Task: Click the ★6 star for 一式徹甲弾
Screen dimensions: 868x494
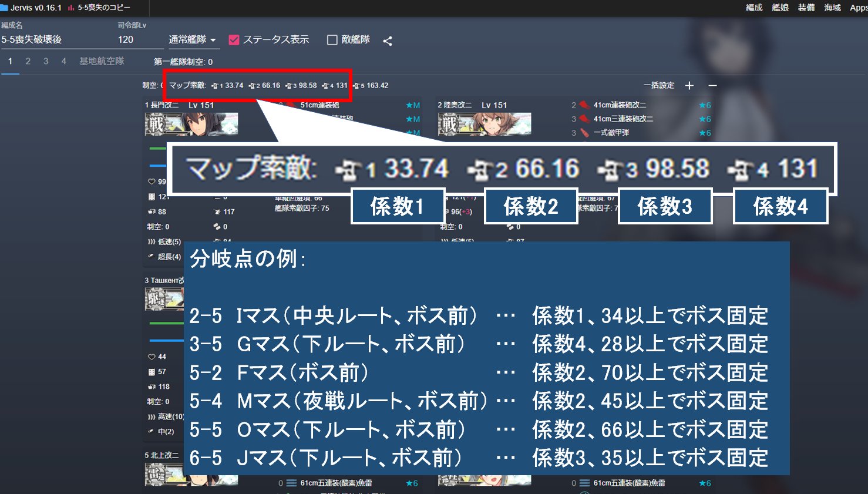Action: pyautogui.click(x=705, y=133)
